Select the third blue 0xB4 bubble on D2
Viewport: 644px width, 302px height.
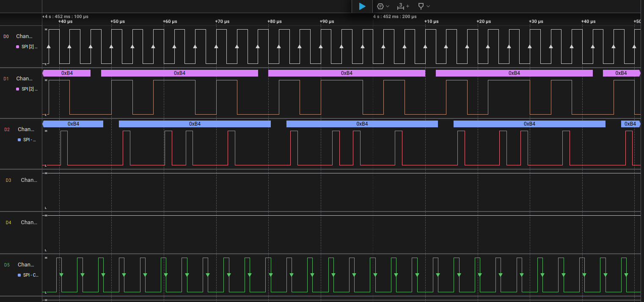click(x=362, y=124)
